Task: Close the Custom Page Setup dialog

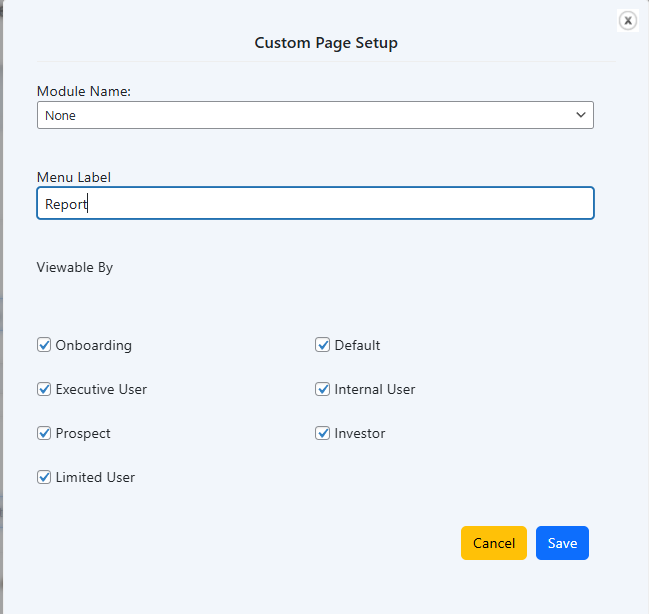Action: (x=627, y=20)
